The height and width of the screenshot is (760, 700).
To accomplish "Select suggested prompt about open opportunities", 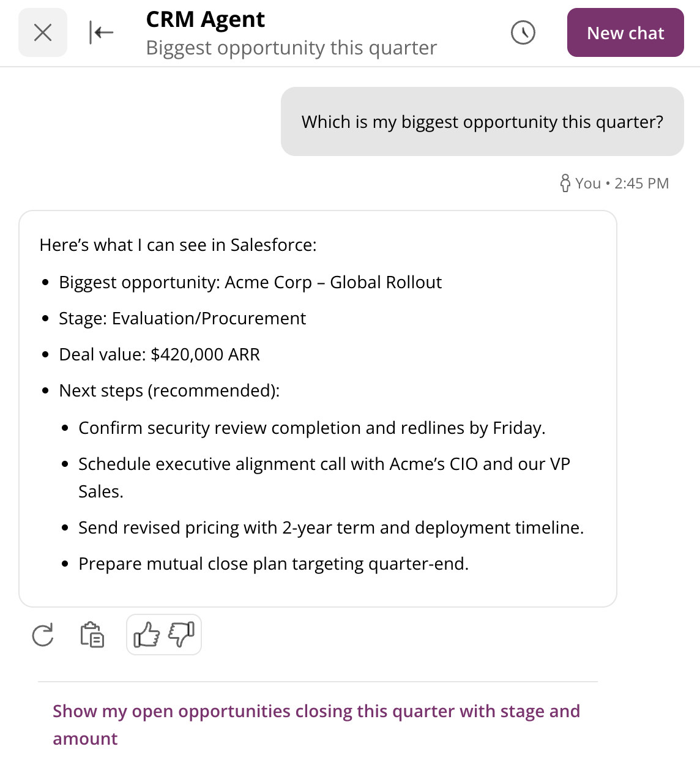I will click(316, 725).
